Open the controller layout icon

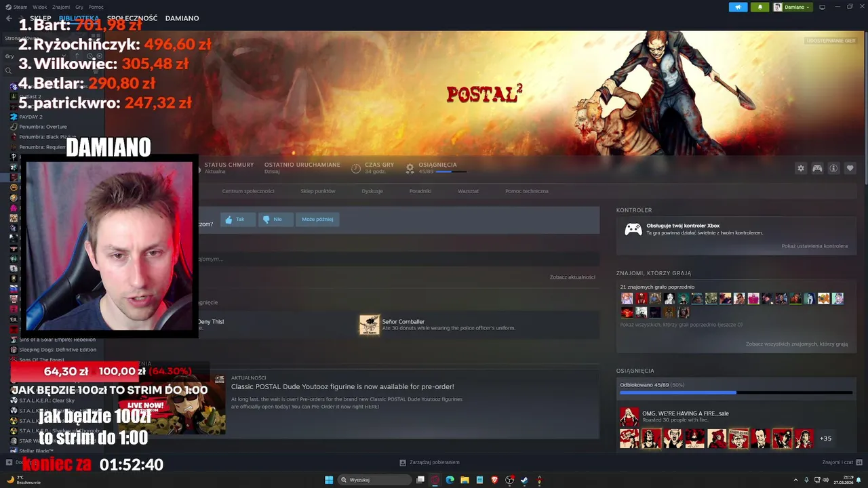[817, 168]
